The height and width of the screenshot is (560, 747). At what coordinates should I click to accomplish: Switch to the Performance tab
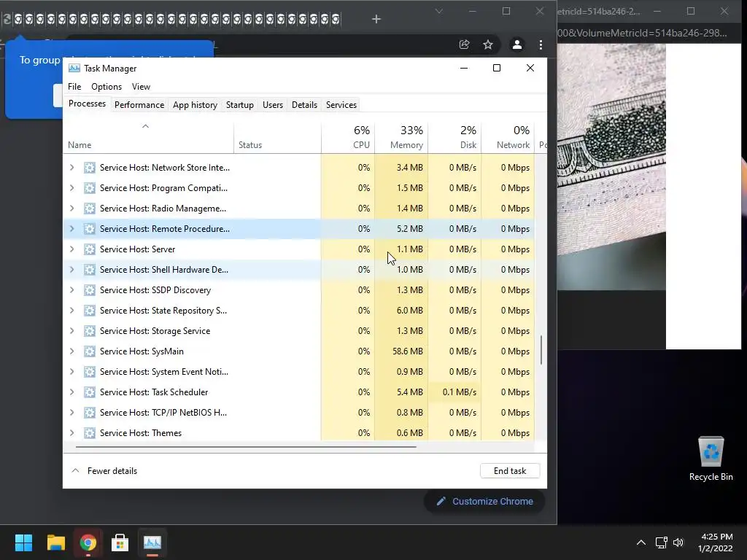click(139, 105)
